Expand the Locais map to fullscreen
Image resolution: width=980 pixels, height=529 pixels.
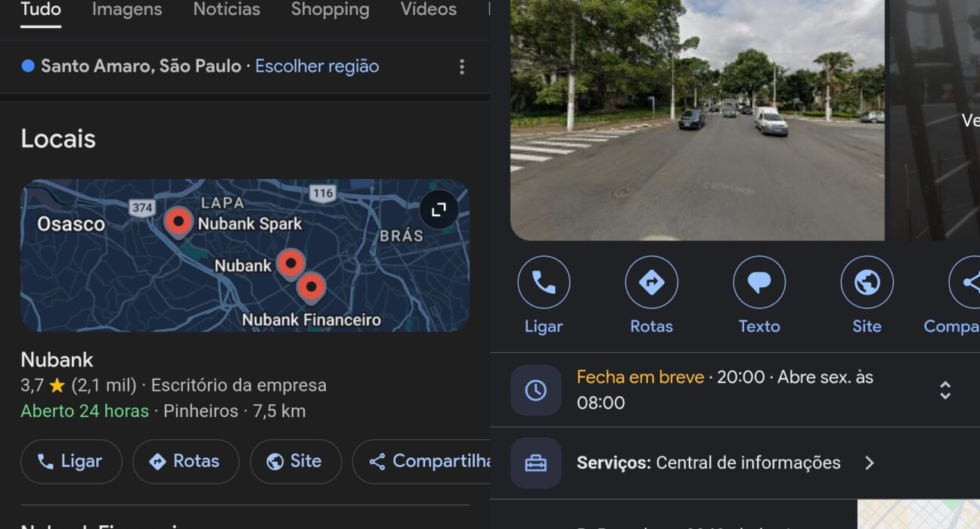pos(439,210)
